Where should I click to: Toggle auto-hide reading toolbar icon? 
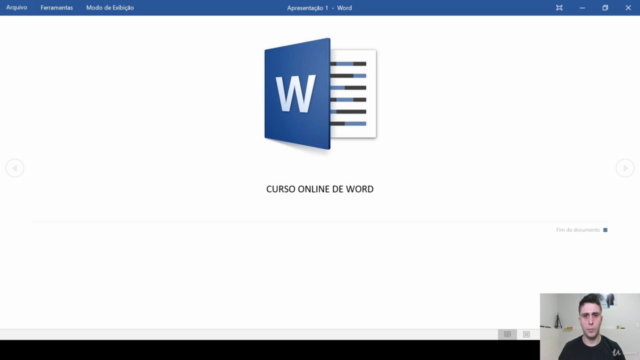click(x=559, y=8)
